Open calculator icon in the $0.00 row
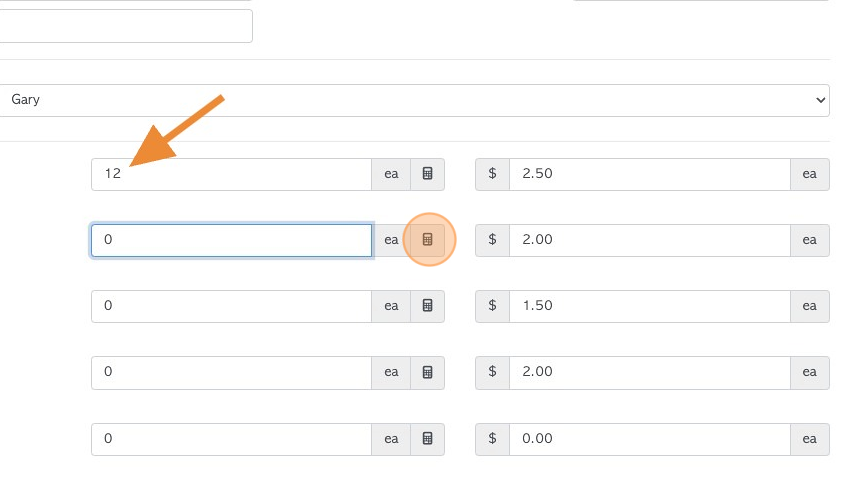Screen dimensions: 860x481 click(427, 439)
